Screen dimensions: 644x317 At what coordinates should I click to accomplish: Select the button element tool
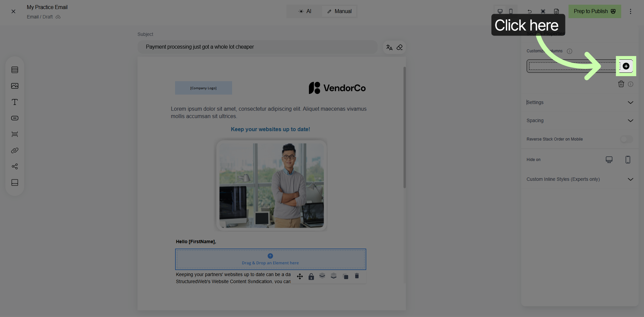tap(15, 118)
